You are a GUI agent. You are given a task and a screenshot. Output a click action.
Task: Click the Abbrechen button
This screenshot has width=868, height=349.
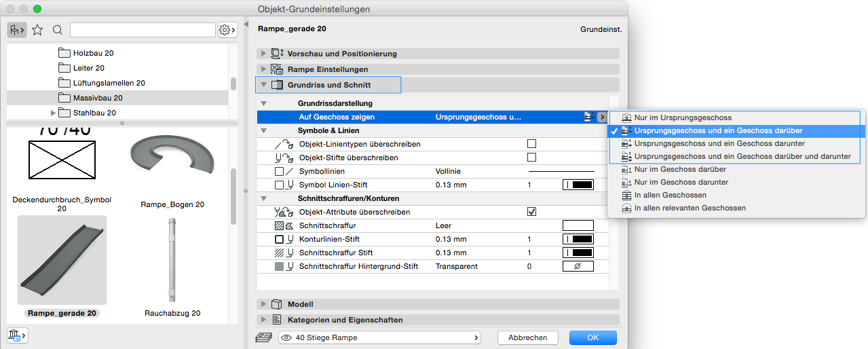(527, 337)
